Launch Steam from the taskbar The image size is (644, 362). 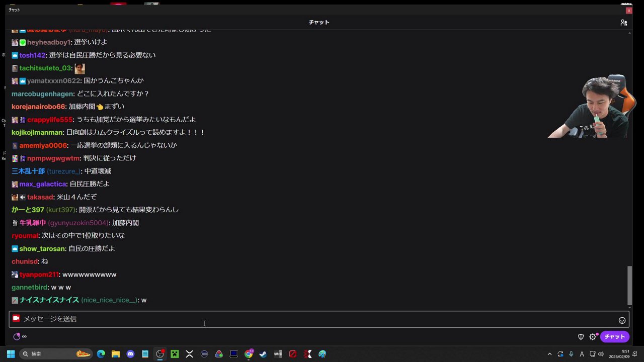[263, 354]
